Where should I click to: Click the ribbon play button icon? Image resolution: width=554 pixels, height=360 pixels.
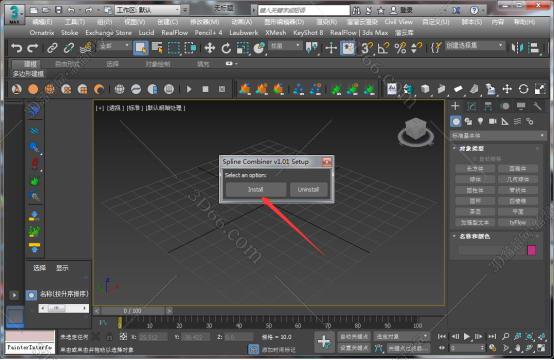point(189,89)
